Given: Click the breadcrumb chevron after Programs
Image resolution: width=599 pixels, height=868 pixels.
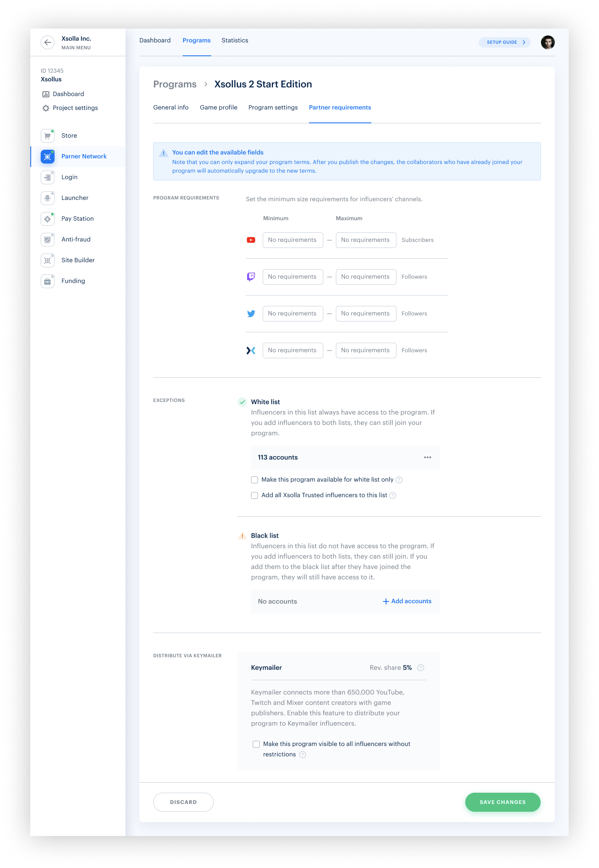Looking at the screenshot, I should [206, 84].
